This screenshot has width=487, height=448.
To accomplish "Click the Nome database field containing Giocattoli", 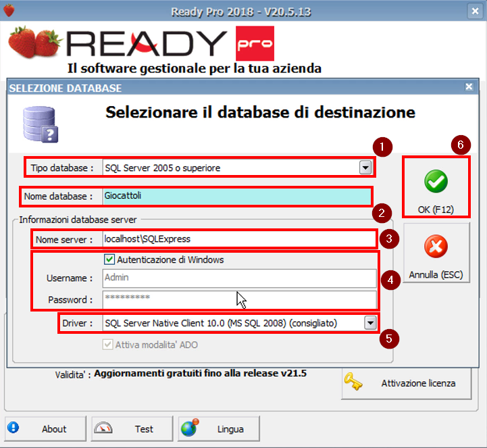I will point(237,197).
